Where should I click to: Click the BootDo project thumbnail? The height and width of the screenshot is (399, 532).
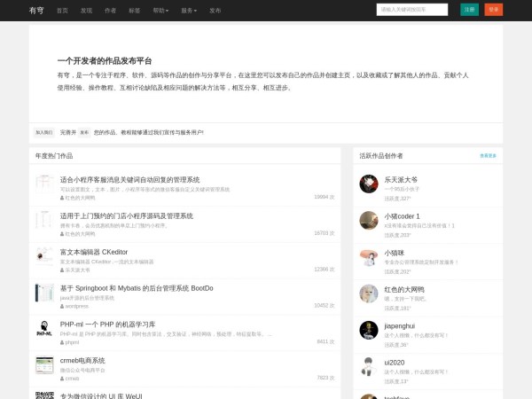(x=44, y=292)
